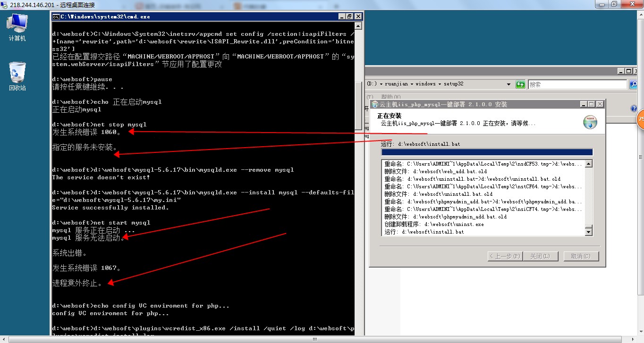Click inside the 搜索 search field
The height and width of the screenshot is (343, 644).
pyautogui.click(x=577, y=84)
